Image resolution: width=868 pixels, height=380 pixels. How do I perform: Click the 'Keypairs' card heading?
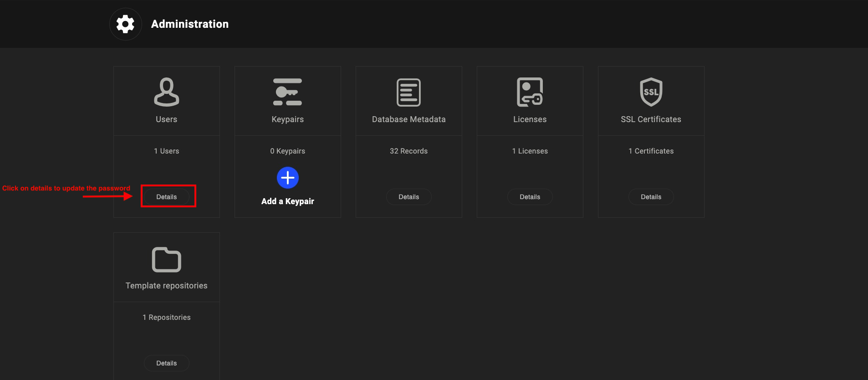[x=288, y=119]
